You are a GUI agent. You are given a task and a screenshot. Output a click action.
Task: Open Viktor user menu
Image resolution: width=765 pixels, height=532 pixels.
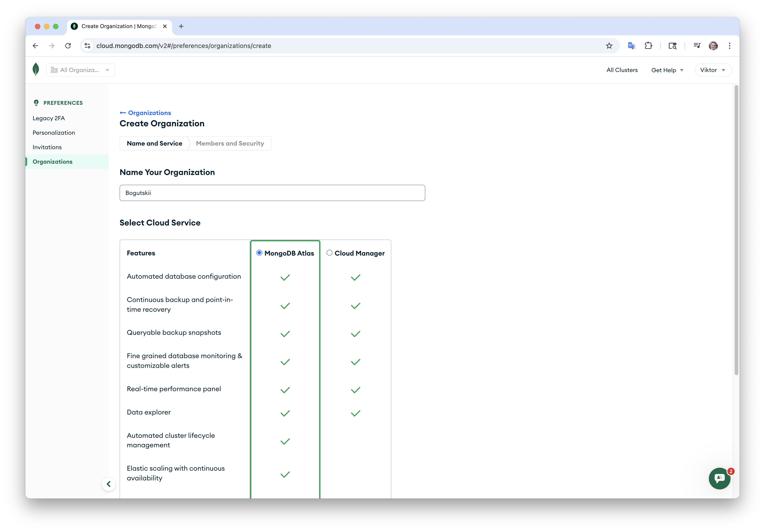click(713, 70)
